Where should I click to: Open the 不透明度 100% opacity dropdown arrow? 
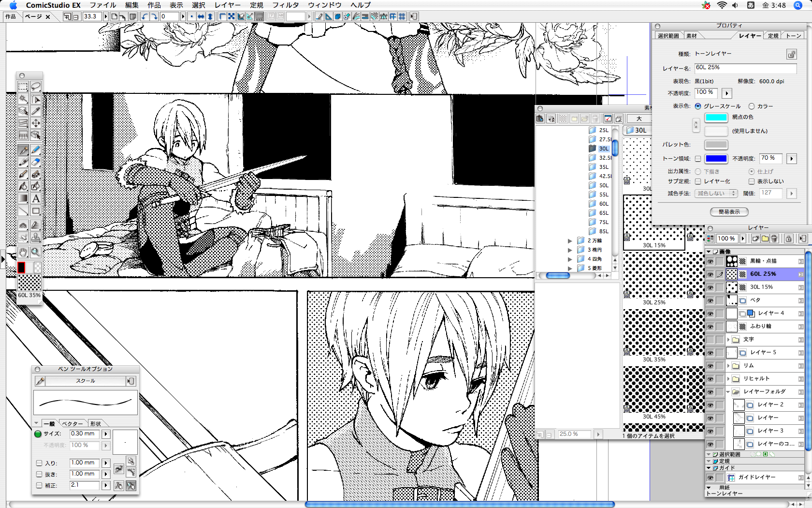pos(727,93)
